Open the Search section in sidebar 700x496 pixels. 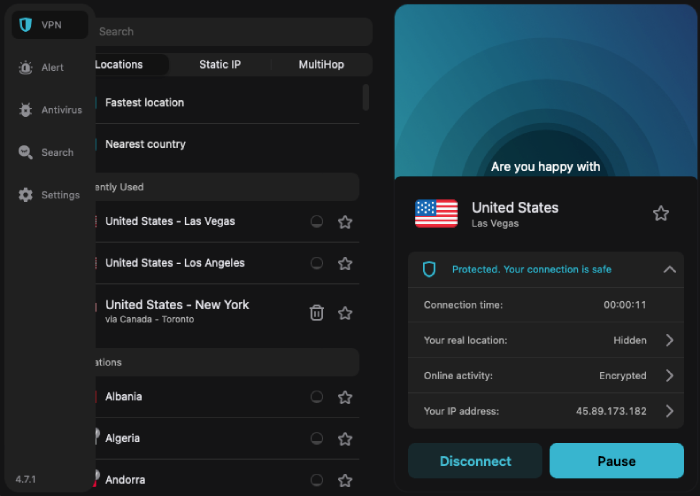pos(50,152)
